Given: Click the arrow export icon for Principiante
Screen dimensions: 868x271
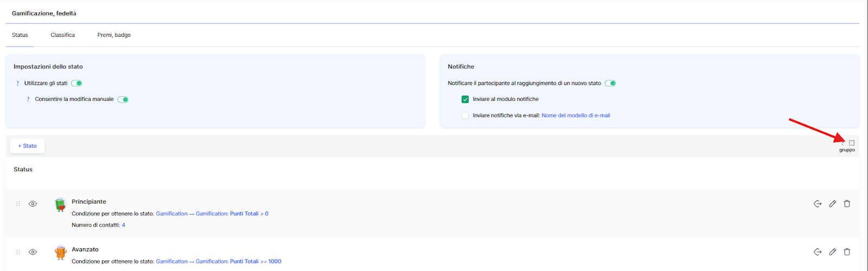Looking at the screenshot, I should tap(818, 204).
